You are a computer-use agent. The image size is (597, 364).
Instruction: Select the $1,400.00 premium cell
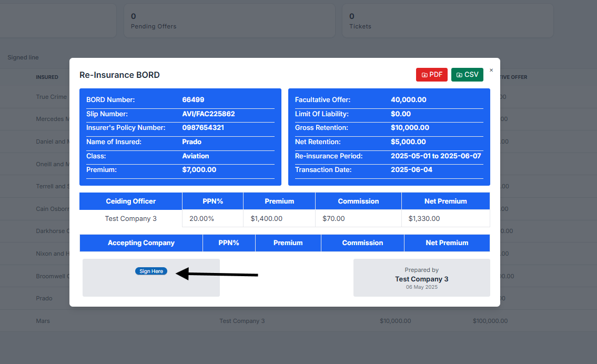click(x=266, y=218)
